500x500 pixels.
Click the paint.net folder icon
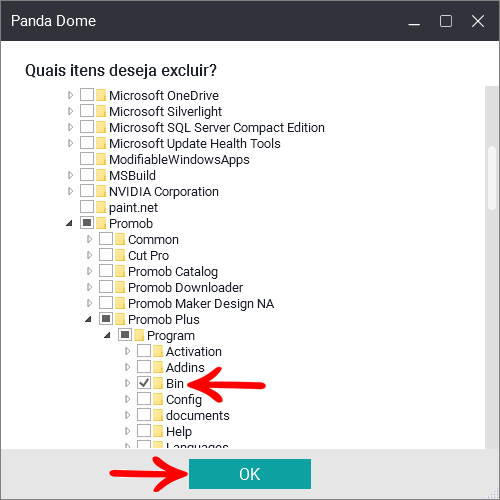(x=101, y=207)
